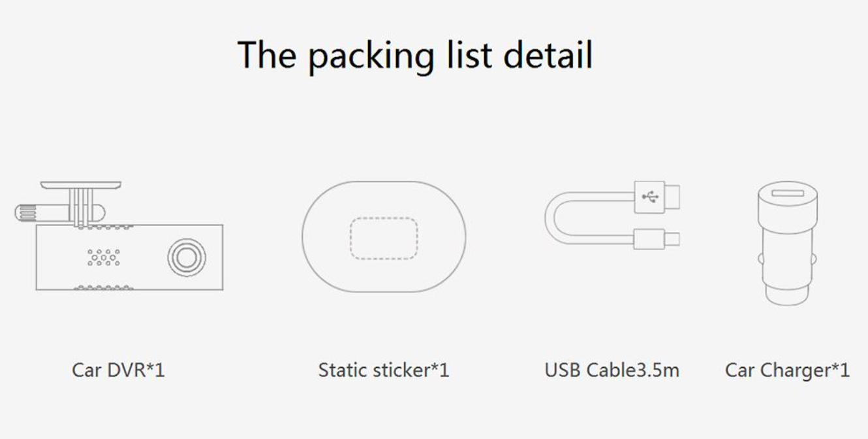The width and height of the screenshot is (868, 439).
Task: Click the camera lens on the Car DVR
Action: 187,257
